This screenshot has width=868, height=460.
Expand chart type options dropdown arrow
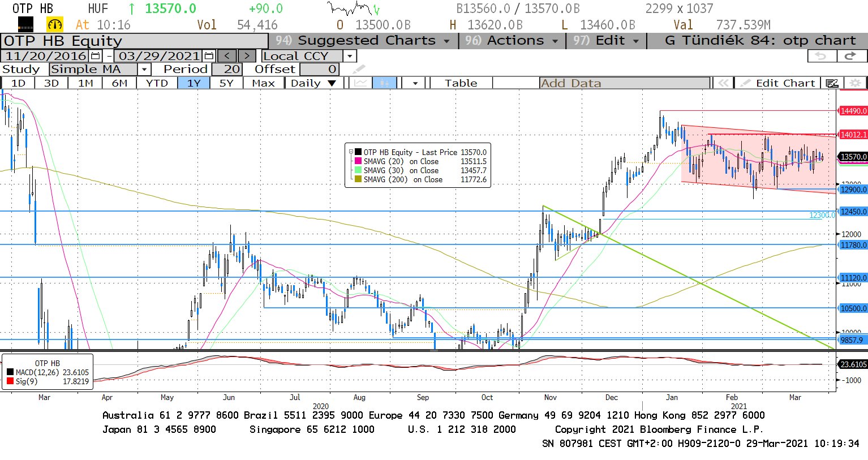[415, 83]
